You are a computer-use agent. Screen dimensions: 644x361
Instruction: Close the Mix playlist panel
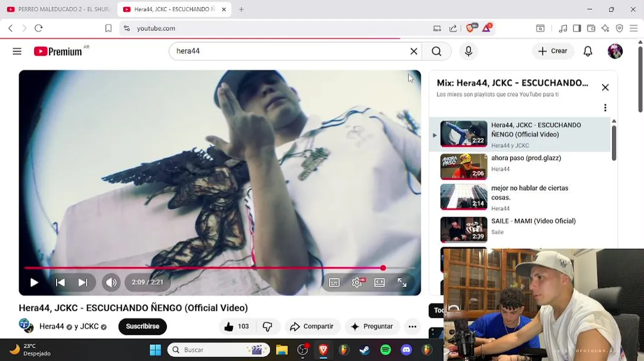coord(605,87)
